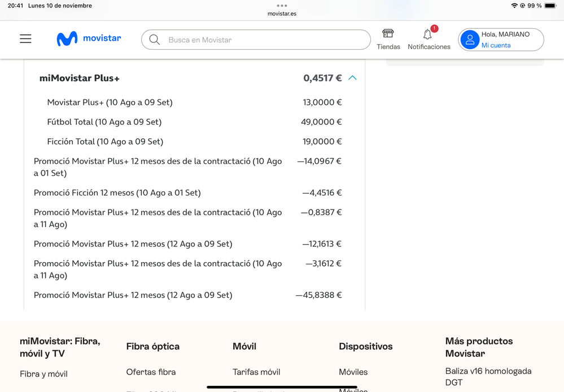The height and width of the screenshot is (392, 564).
Task: Tap the Wi-Fi status icon
Action: 514,6
